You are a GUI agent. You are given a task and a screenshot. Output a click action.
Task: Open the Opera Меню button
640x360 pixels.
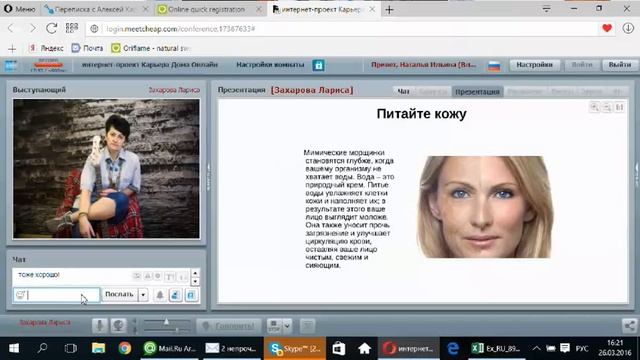tap(20, 9)
